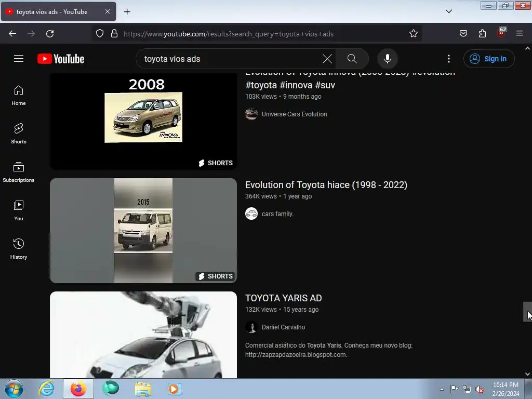Viewport: 532px width, 399px height.
Task: Open uBlock extension with 62 badge
Action: (501, 33)
